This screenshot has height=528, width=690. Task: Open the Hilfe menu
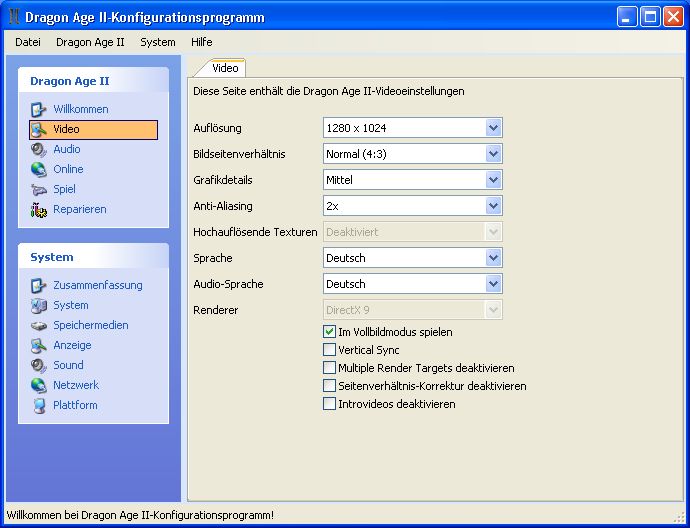point(202,42)
